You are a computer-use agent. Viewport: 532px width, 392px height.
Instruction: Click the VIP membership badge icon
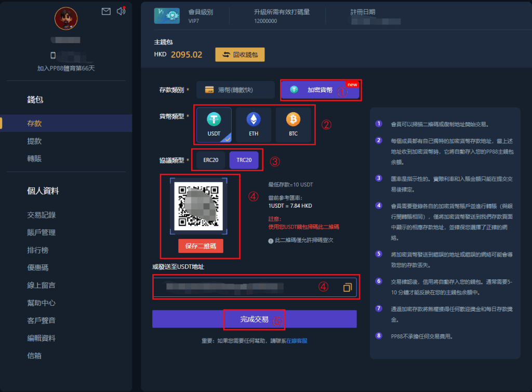point(167,16)
